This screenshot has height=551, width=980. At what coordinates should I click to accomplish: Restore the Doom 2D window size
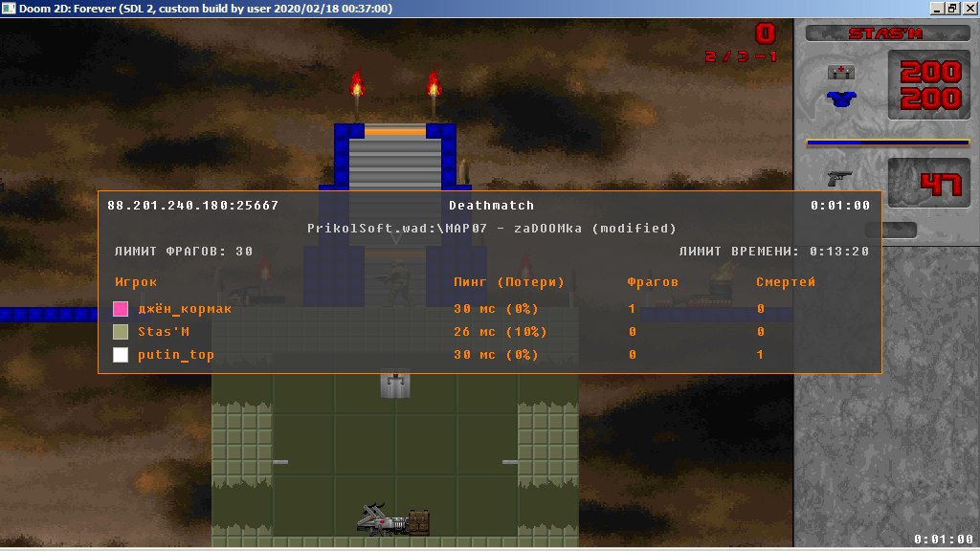coord(952,8)
